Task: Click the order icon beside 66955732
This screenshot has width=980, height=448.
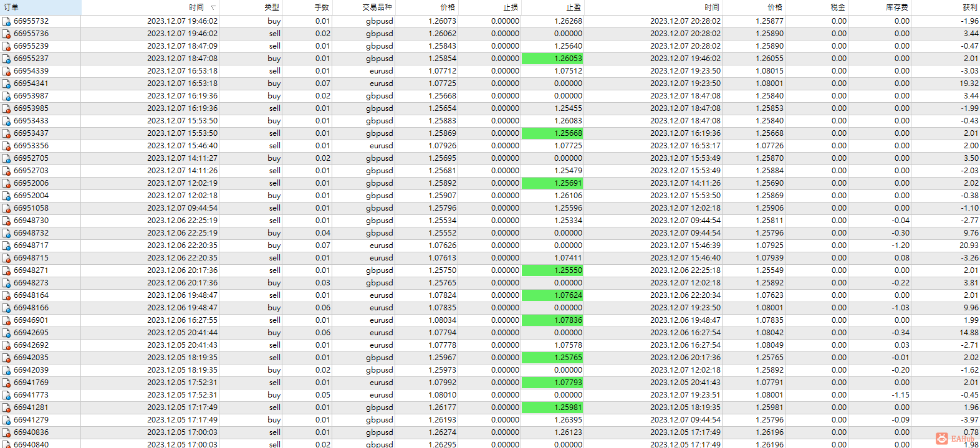Action: 6,21
